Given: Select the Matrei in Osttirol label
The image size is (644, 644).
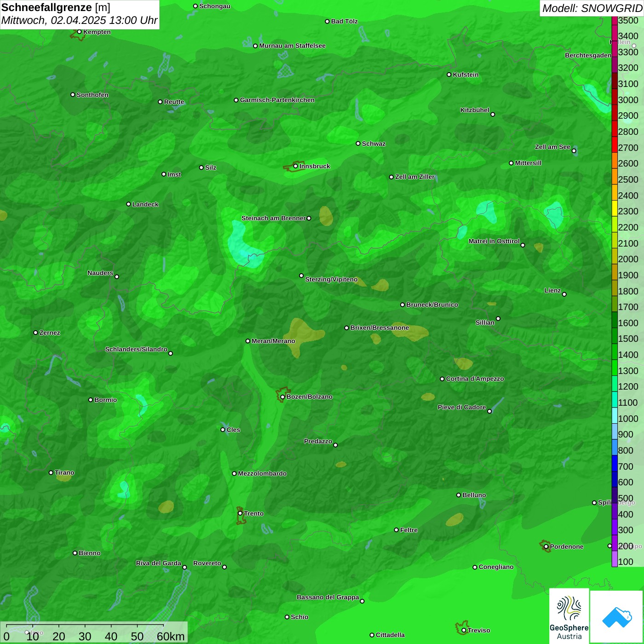Looking at the screenshot, I should 494,241.
